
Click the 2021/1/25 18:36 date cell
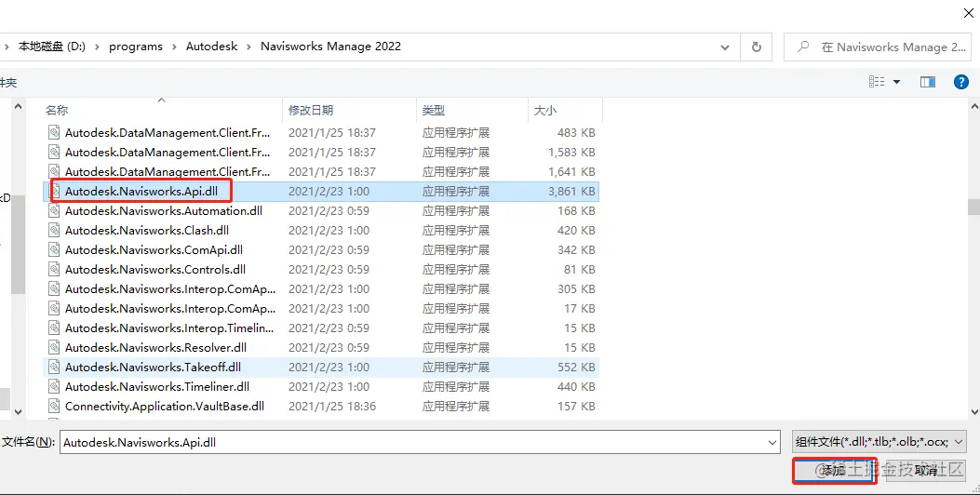[332, 407]
